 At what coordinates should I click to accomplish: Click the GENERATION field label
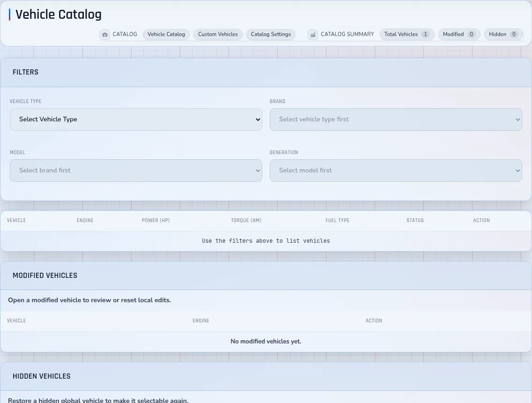284,152
